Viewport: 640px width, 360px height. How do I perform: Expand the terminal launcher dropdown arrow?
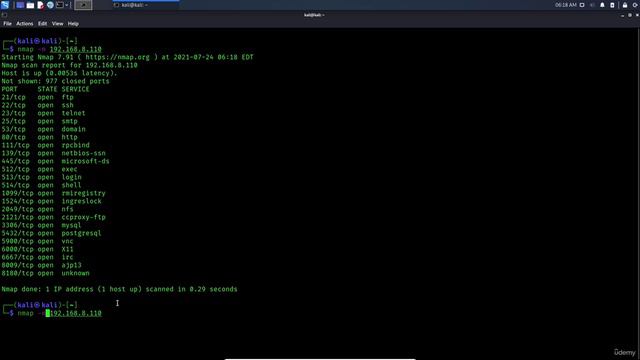(x=67, y=5)
